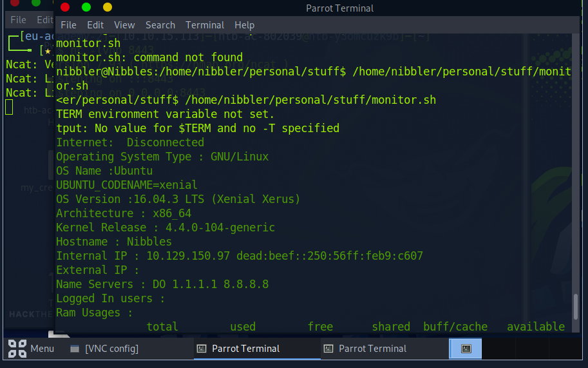Click the green window button of the front terminal
Viewport: 588px width, 368px height.
(x=86, y=8)
